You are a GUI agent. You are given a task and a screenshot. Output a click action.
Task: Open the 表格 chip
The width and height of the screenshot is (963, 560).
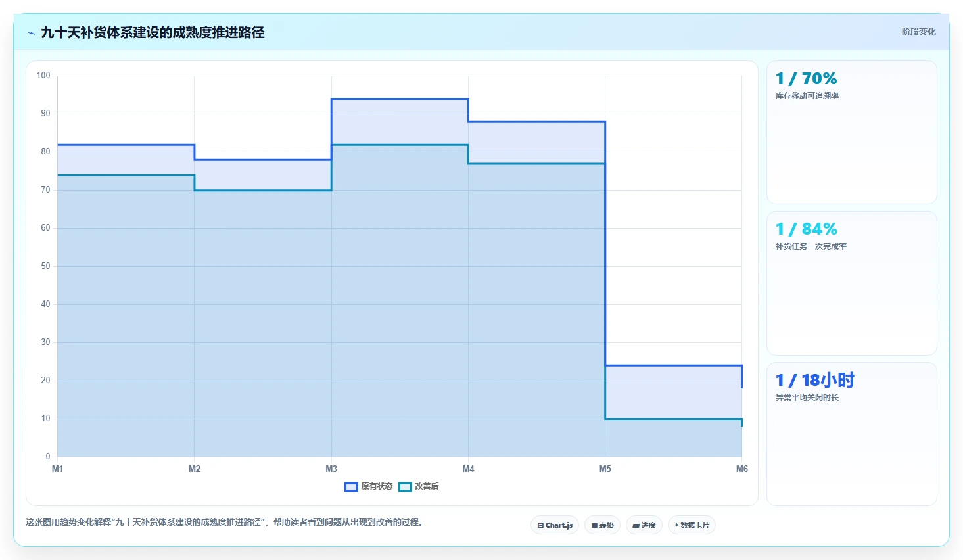click(x=602, y=525)
